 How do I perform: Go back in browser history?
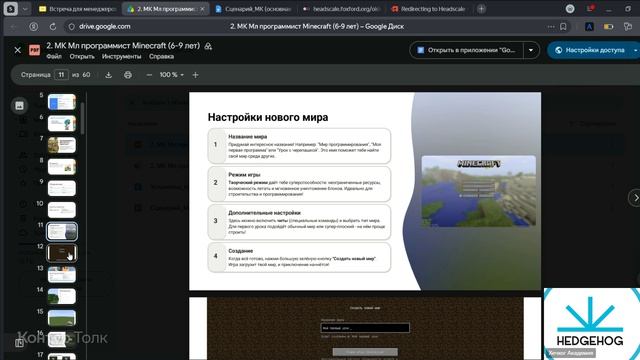pos(13,27)
